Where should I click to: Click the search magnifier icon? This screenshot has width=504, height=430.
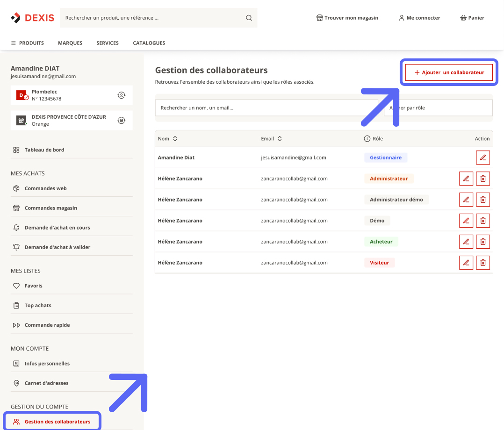click(249, 18)
